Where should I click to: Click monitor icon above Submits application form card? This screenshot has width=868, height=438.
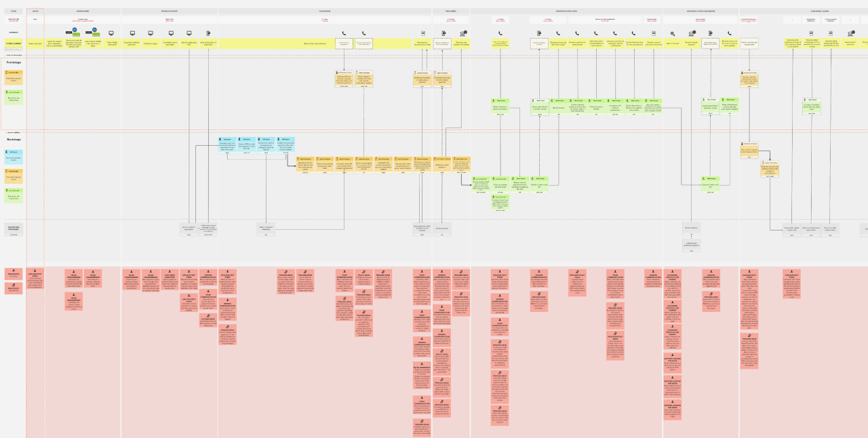click(189, 33)
